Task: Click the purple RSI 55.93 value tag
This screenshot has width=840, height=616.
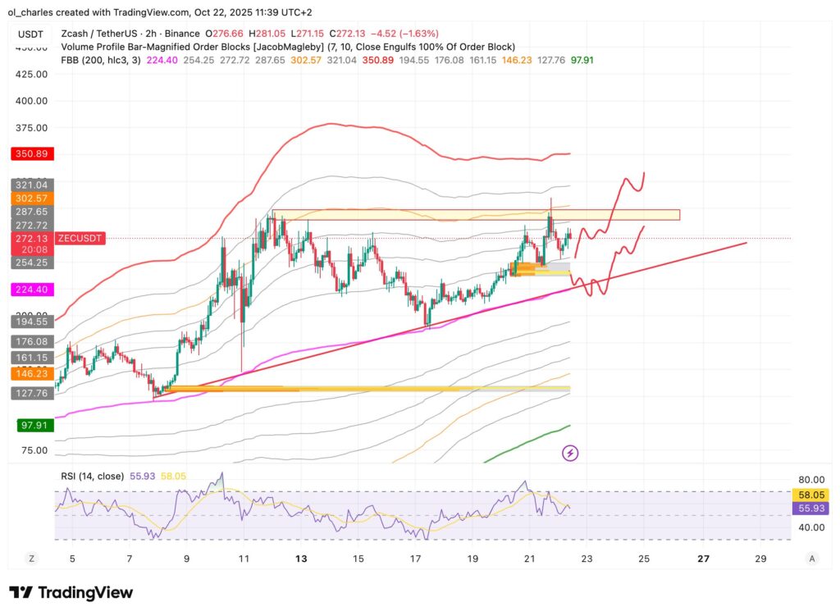Action: (x=812, y=509)
